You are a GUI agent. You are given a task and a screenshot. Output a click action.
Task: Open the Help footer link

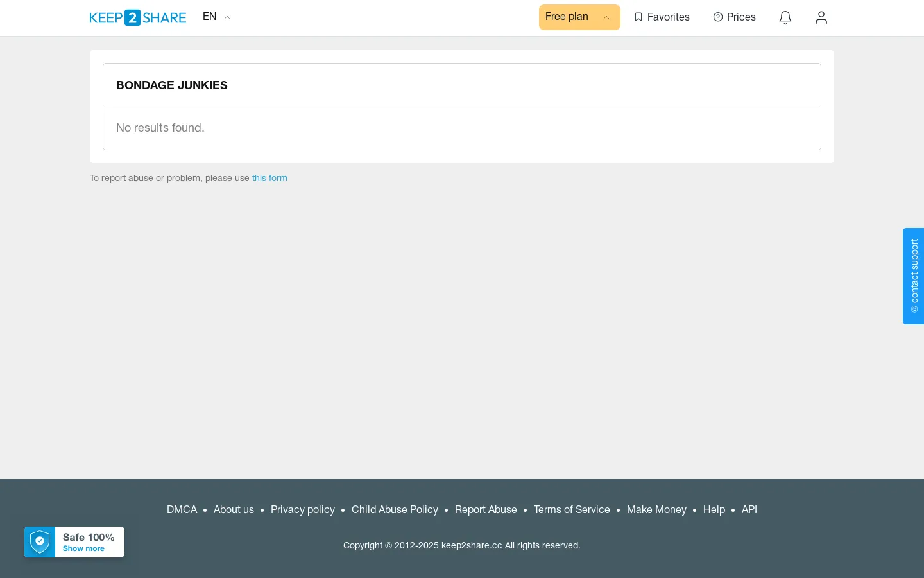coord(714,510)
